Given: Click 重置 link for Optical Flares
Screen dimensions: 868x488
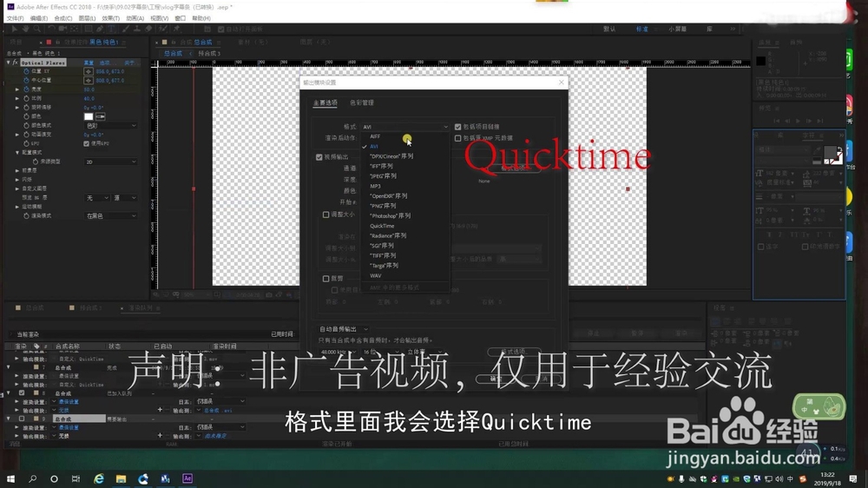Looking at the screenshot, I should 89,63.
